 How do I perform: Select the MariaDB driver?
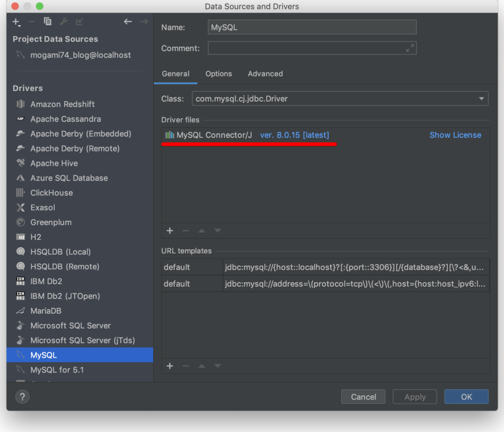[x=80, y=311]
